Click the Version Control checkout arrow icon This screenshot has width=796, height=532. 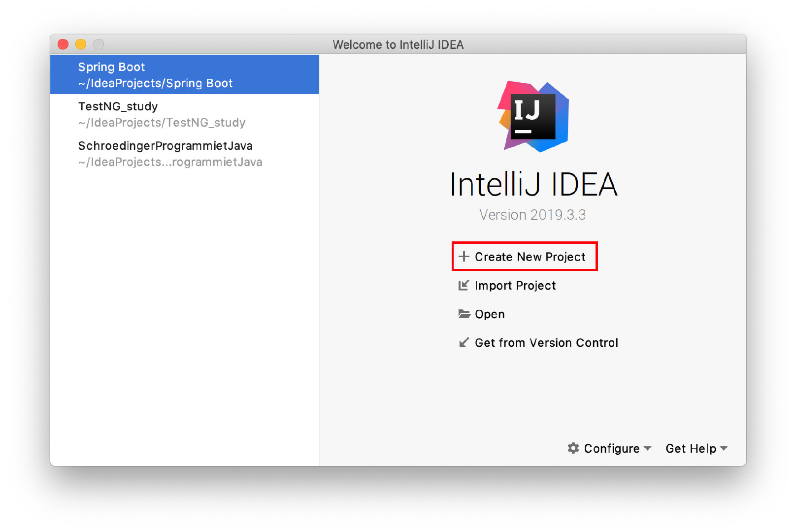(464, 342)
